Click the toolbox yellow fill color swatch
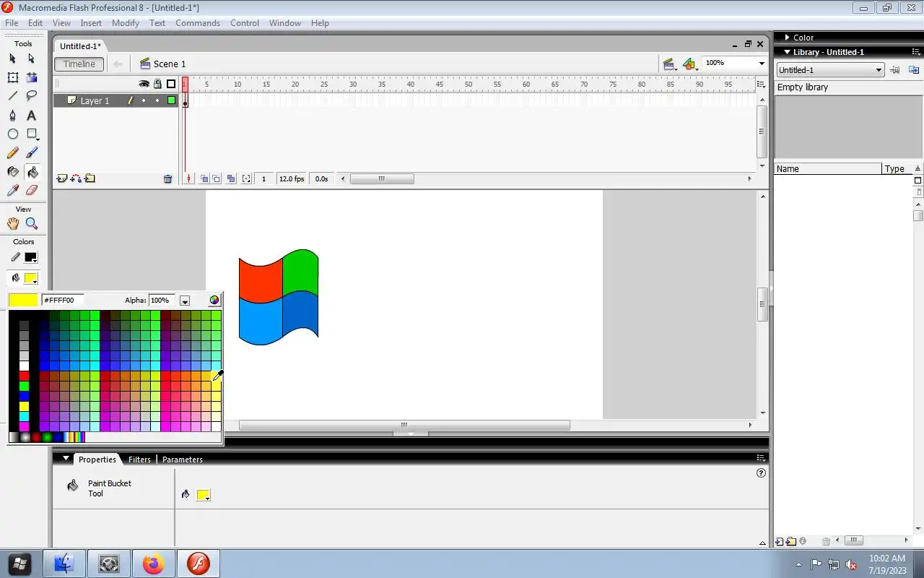The width and height of the screenshot is (924, 578). pos(30,278)
